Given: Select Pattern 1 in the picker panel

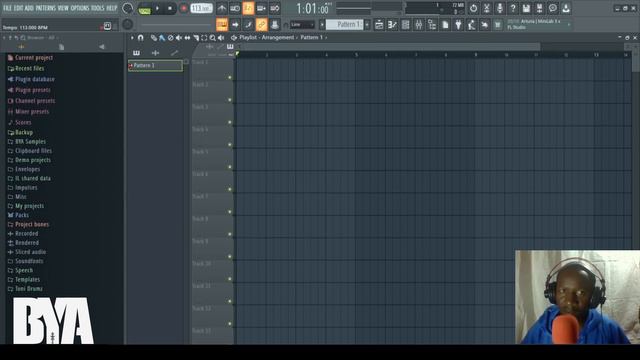Looking at the screenshot, I should (156, 65).
